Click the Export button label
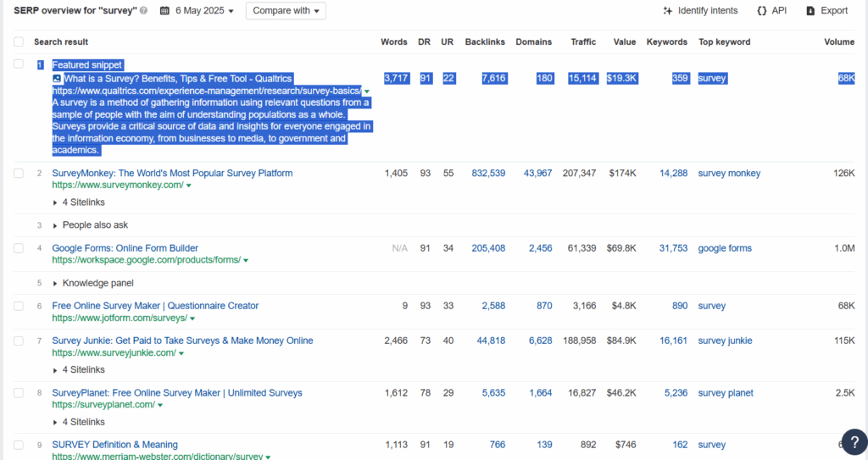This screenshot has width=868, height=460. [834, 10]
